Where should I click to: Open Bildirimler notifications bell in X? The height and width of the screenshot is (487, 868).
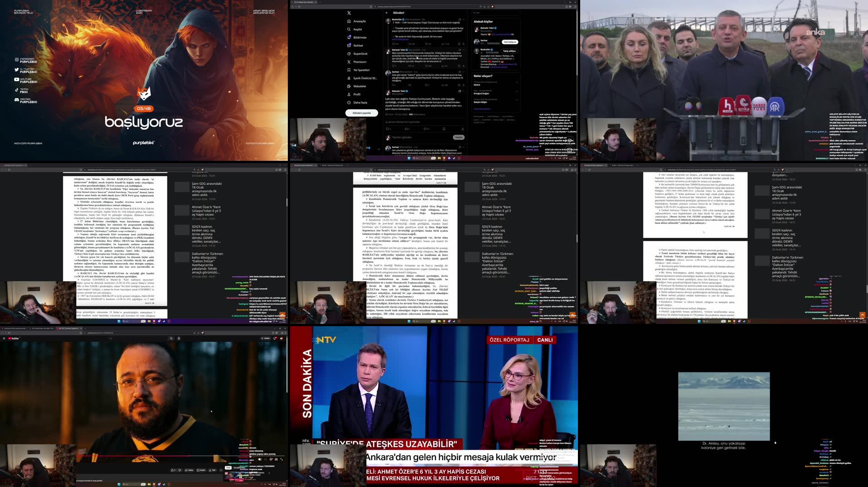pyautogui.click(x=349, y=38)
